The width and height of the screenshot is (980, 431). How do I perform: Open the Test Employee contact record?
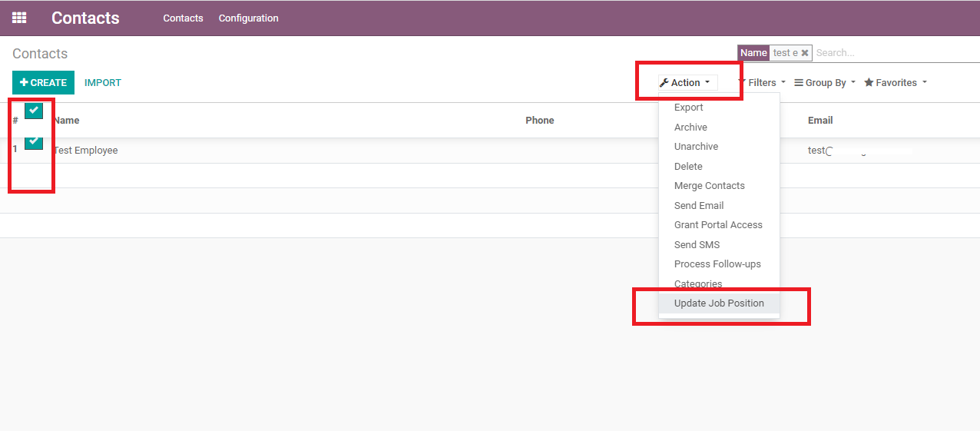86,151
